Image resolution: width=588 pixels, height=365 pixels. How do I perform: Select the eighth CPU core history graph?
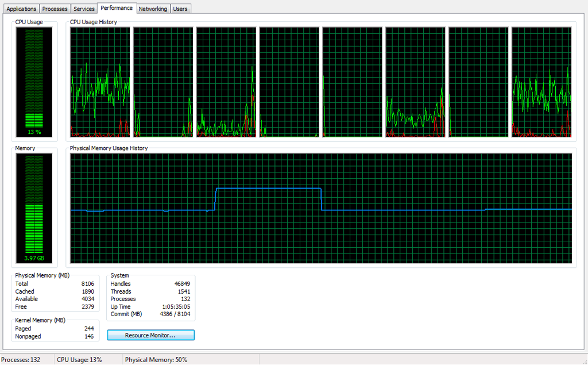[541, 82]
